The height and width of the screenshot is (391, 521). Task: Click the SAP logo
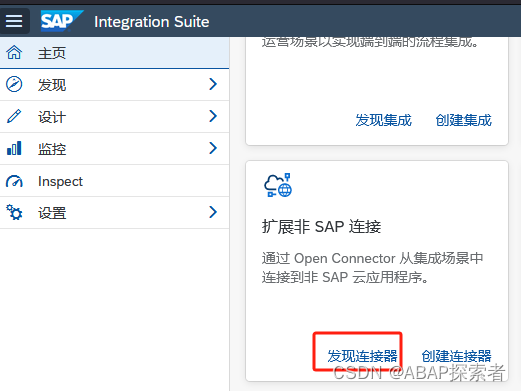[x=62, y=21]
